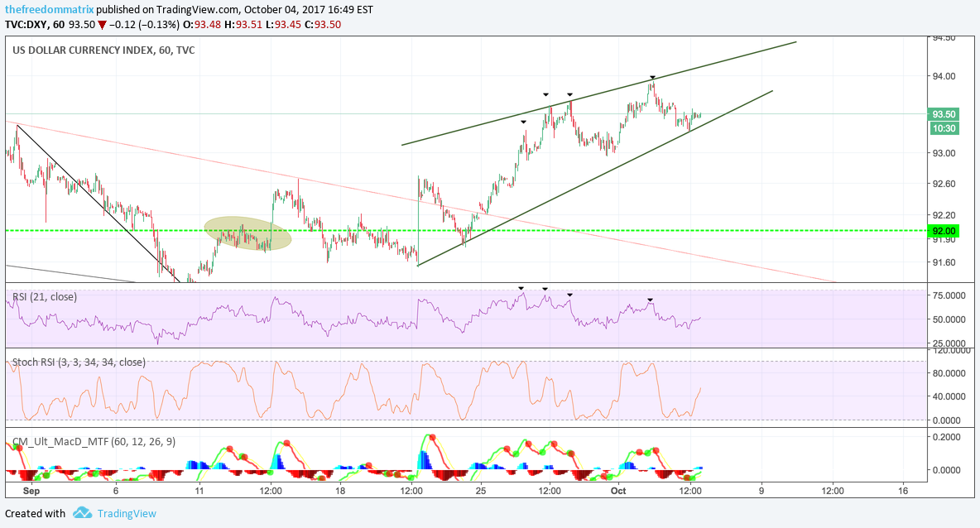This screenshot has height=528, width=980.
Task: Open thefreedommatrix author profile link
Action: tap(50, 9)
